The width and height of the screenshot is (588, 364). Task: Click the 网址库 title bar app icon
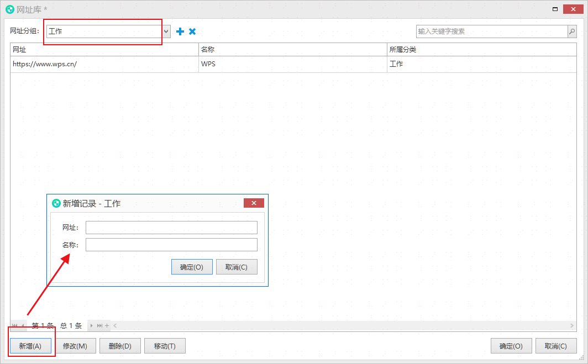coord(10,9)
